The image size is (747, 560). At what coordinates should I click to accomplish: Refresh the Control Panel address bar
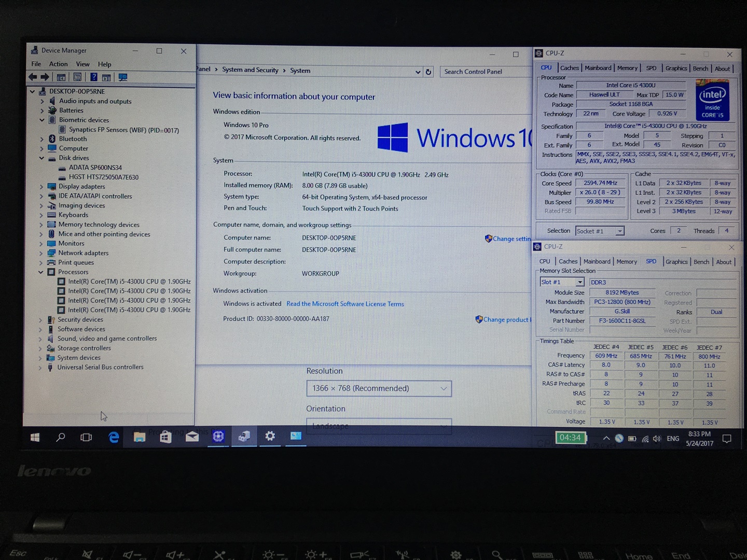click(x=428, y=72)
